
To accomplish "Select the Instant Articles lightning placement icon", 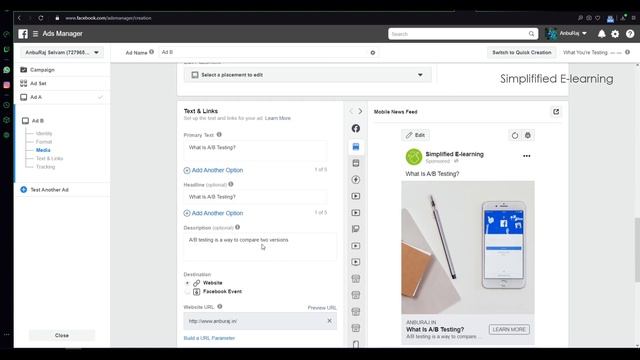I will click(356, 180).
